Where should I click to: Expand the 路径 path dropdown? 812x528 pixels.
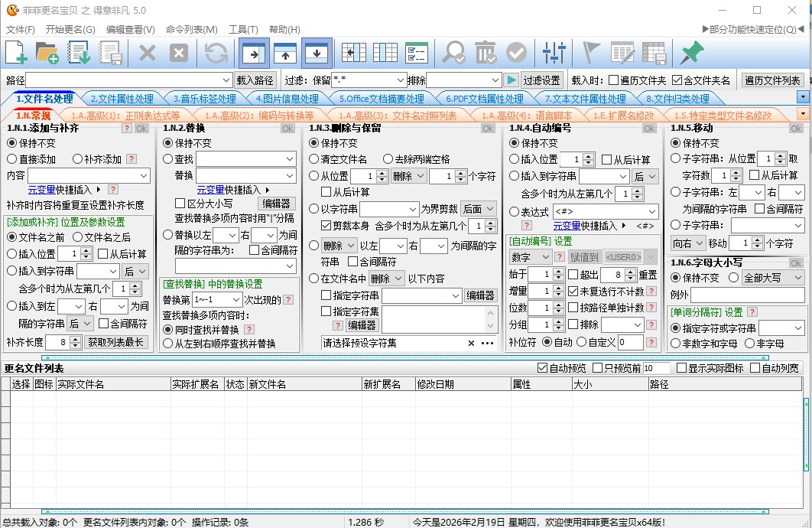pyautogui.click(x=226, y=80)
